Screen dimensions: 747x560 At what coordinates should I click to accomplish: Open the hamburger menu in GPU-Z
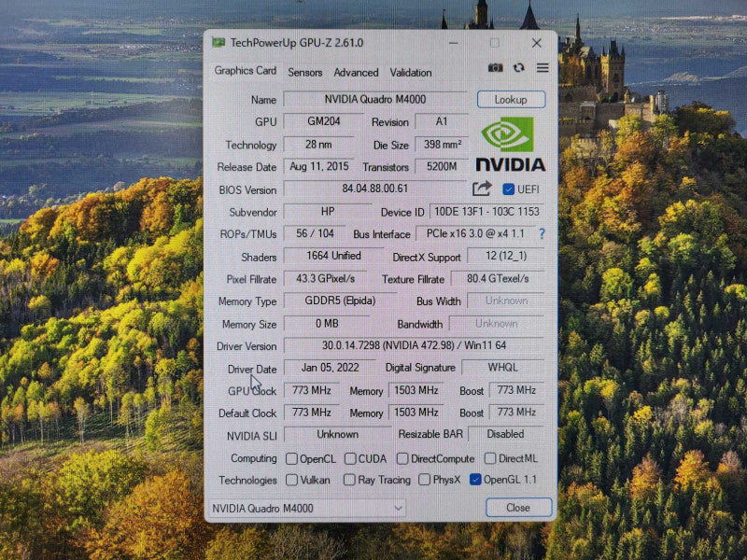(x=543, y=68)
